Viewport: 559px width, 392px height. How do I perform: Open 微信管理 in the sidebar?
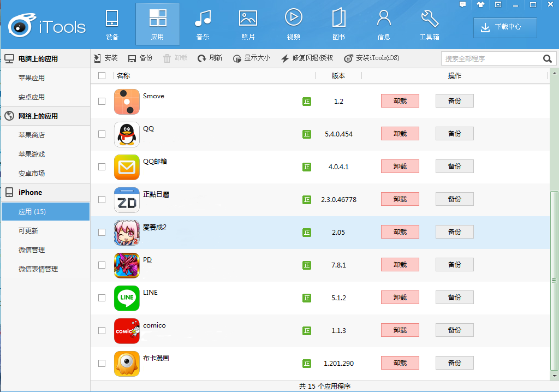[x=46, y=250]
